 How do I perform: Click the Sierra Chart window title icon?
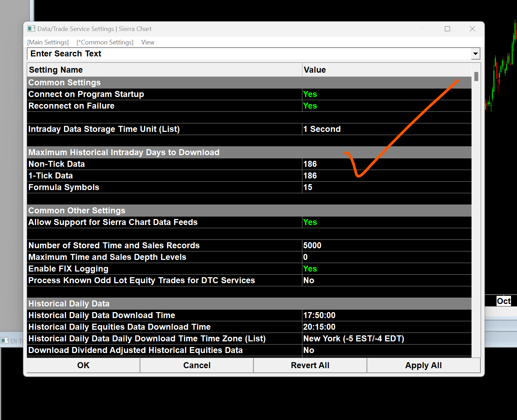tap(31, 29)
